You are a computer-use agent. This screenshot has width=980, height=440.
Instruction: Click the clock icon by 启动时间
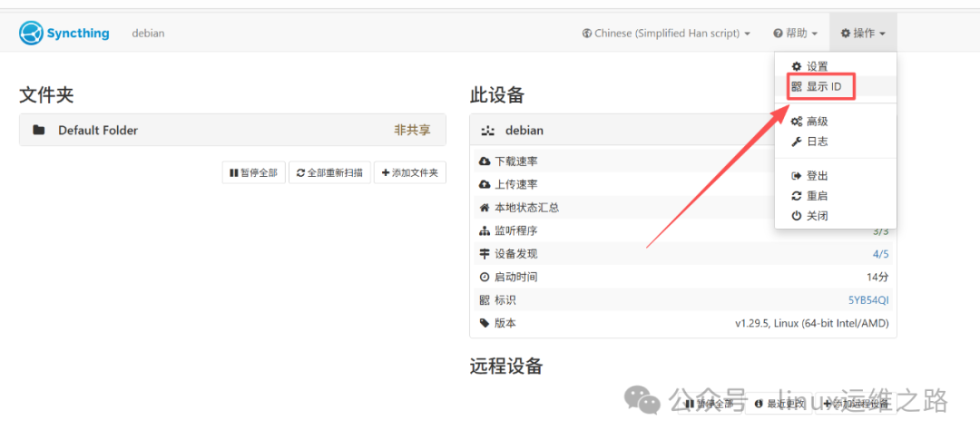(485, 277)
